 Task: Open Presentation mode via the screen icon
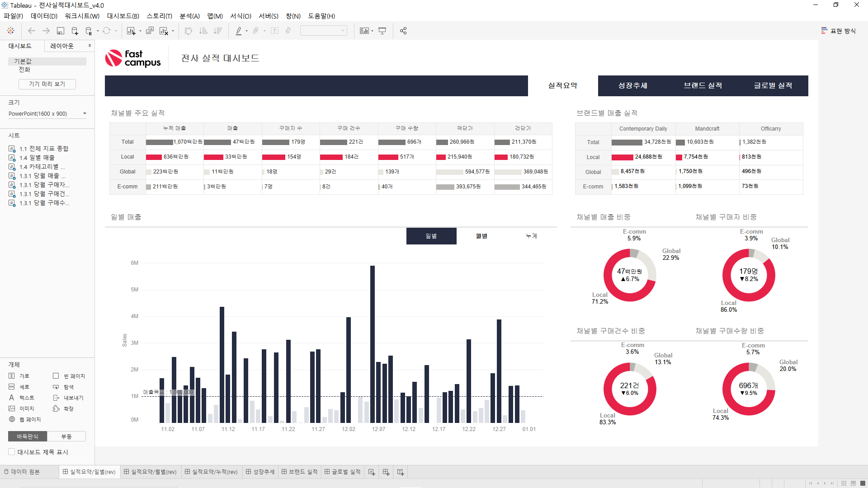point(382,31)
